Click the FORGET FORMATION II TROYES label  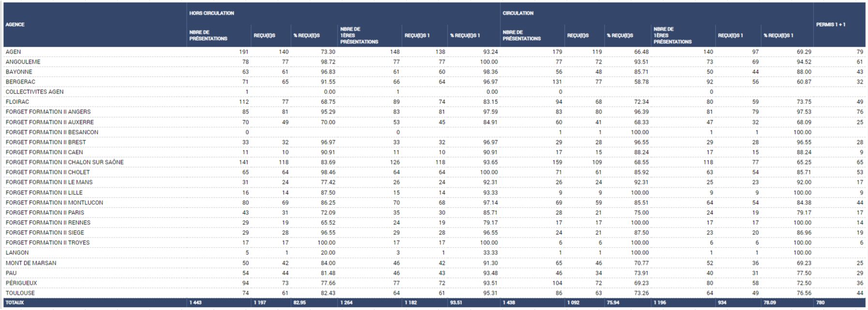(x=48, y=242)
